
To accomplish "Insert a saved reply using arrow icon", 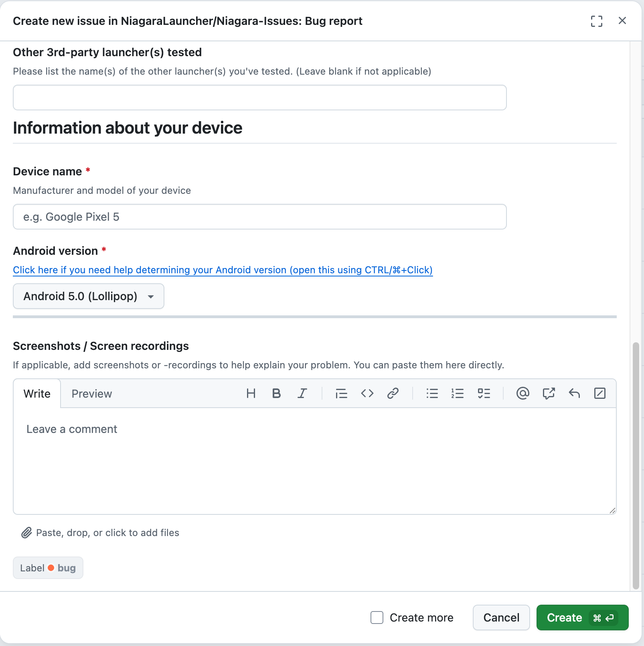I will click(x=574, y=393).
